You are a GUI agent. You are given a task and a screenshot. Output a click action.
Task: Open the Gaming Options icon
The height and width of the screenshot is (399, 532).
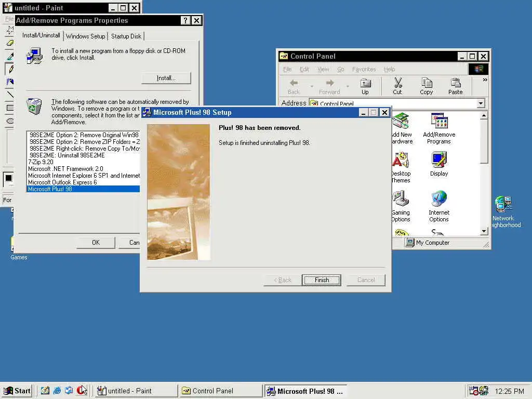point(401,206)
